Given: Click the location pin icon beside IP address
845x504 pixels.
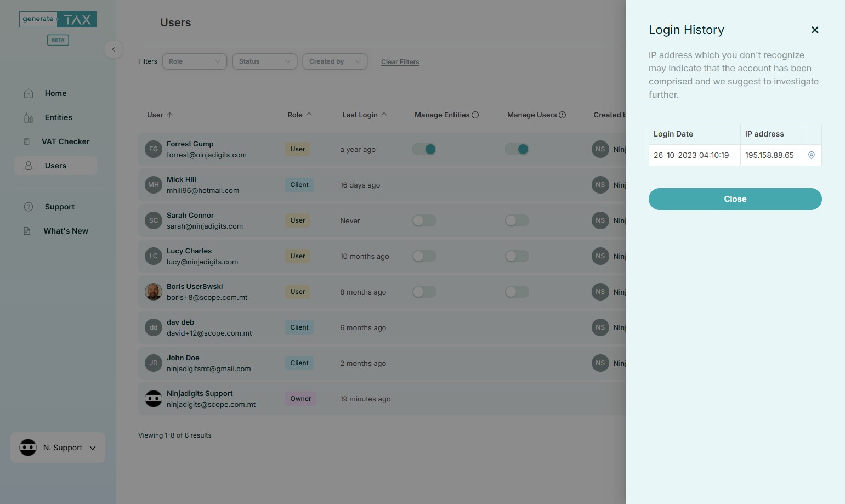Looking at the screenshot, I should [x=812, y=155].
